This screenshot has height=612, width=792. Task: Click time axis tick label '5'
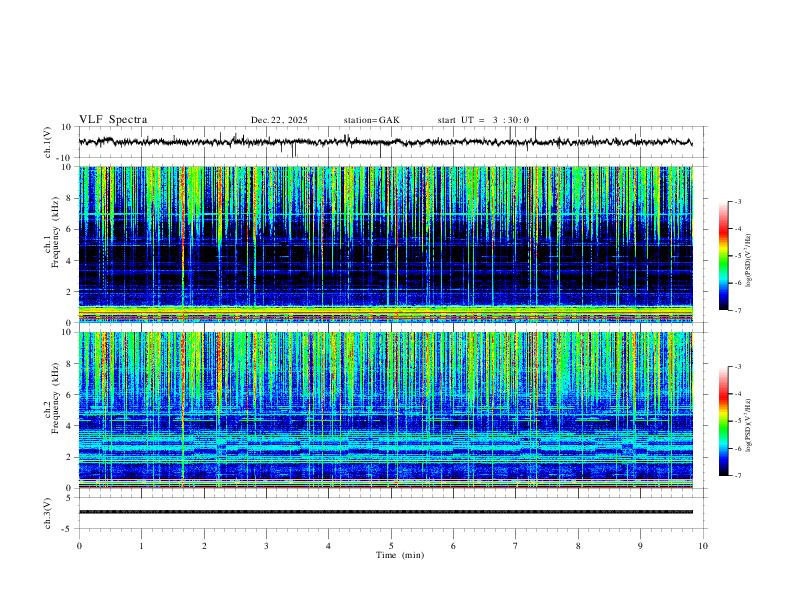pos(391,546)
